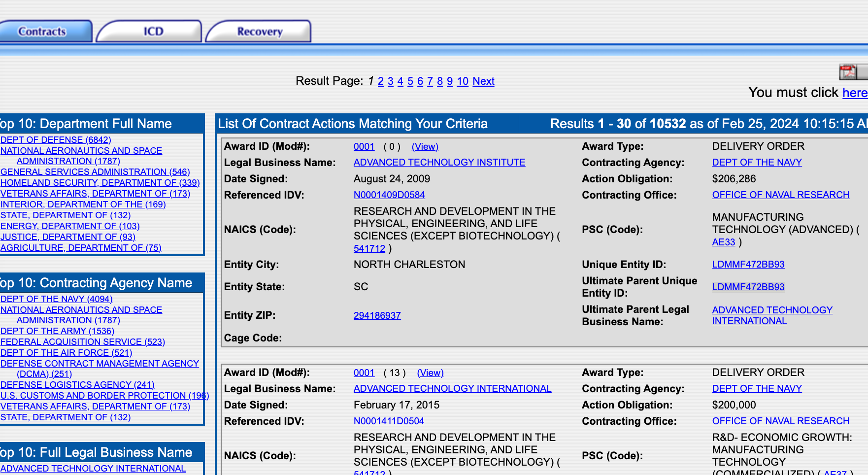Filter by DEPT OF THE ARMY (1536)
Image resolution: width=868 pixels, height=475 pixels.
pyautogui.click(x=57, y=331)
